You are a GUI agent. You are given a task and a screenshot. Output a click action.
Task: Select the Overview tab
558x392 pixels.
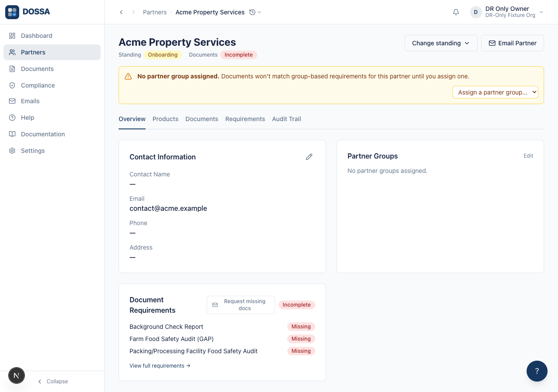[x=132, y=119]
